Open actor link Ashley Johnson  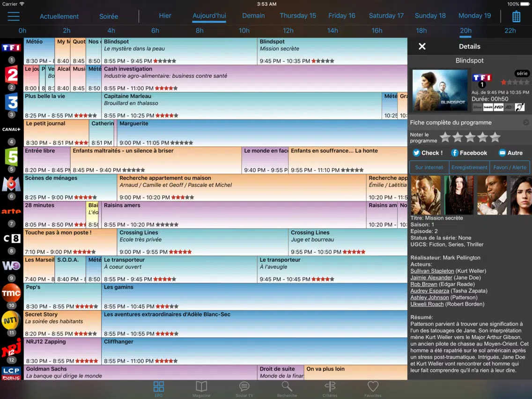(429, 297)
